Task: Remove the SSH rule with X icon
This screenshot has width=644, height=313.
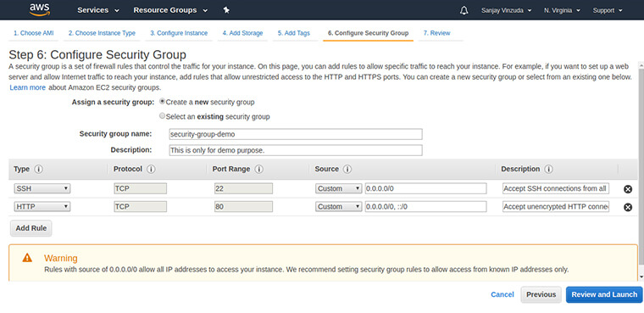Action: point(628,189)
